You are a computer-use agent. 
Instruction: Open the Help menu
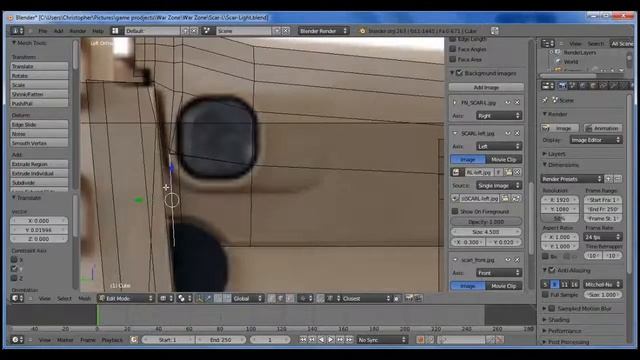point(98,31)
